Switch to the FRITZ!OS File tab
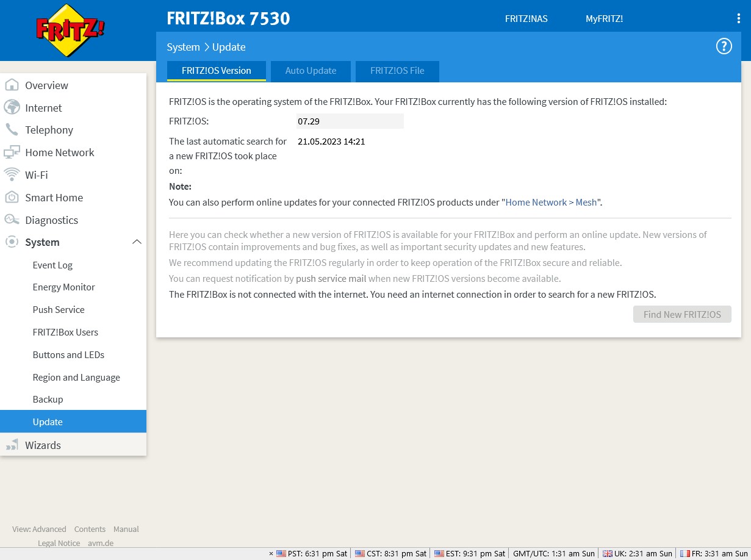The height and width of the screenshot is (560, 751). [397, 71]
